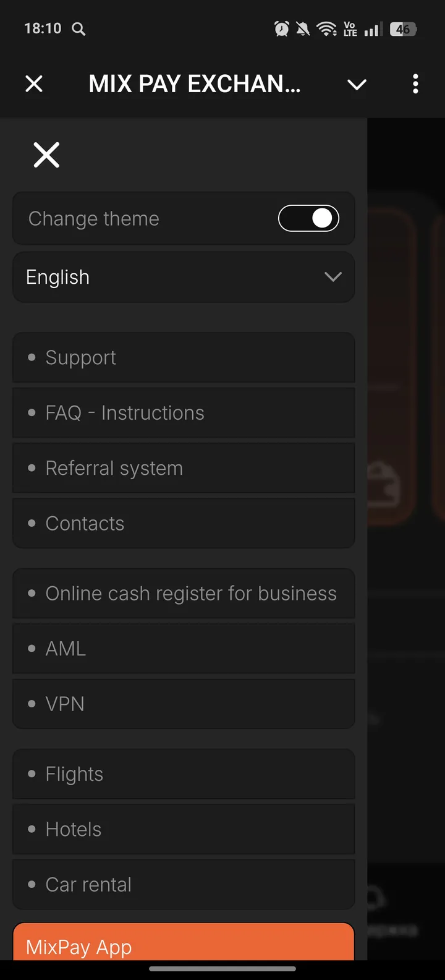Close the browser tab from the top bar
445x980 pixels.
coord(34,83)
